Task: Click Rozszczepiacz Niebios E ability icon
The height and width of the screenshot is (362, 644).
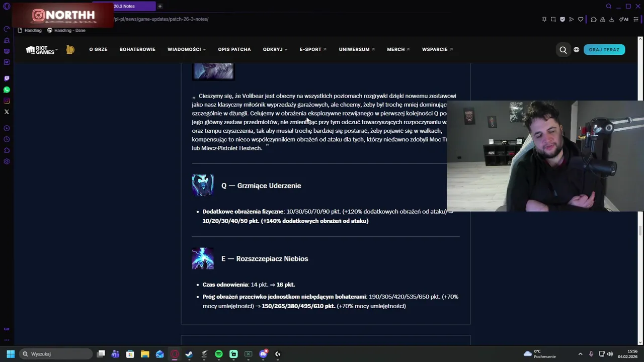Action: point(203,258)
